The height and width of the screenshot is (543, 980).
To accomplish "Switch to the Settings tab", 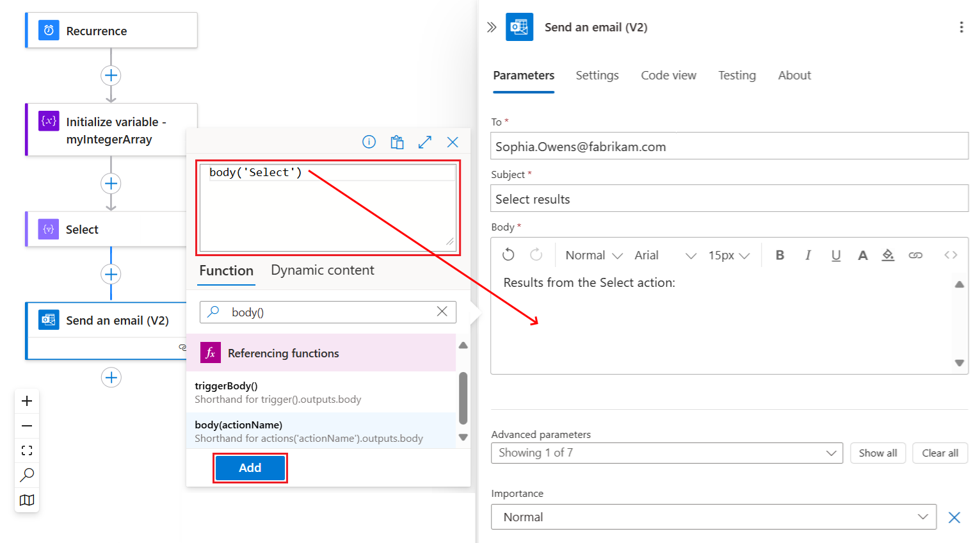I will 597,76.
